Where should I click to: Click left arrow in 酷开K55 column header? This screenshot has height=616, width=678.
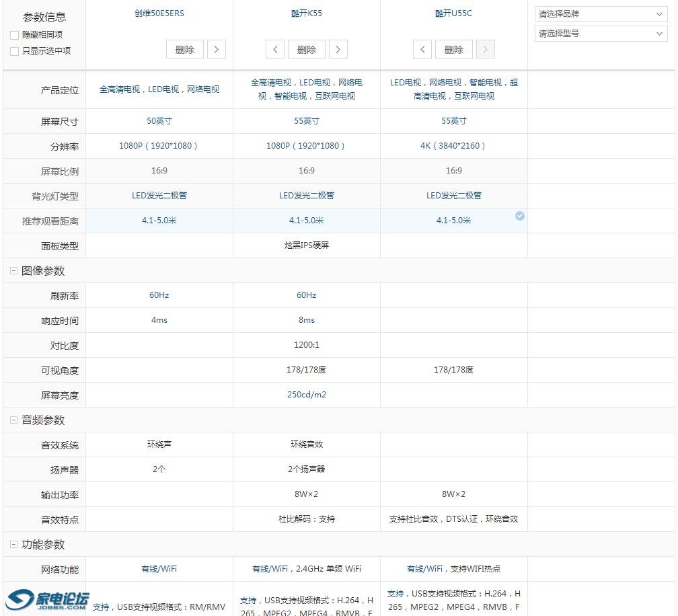coord(275,49)
